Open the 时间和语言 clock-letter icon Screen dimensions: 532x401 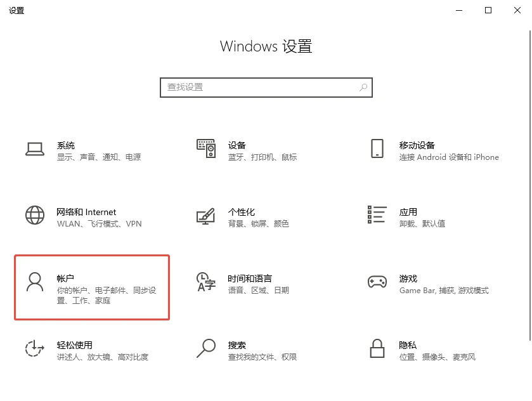206,282
